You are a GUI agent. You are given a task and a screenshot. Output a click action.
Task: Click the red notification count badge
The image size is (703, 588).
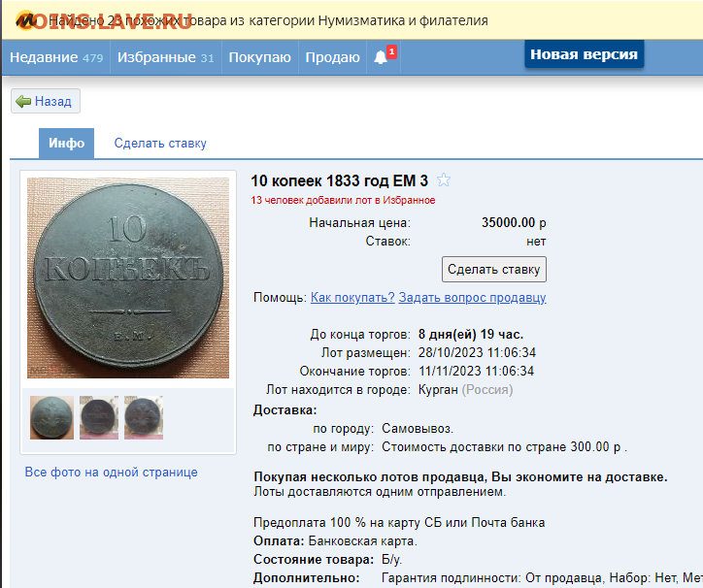391,52
